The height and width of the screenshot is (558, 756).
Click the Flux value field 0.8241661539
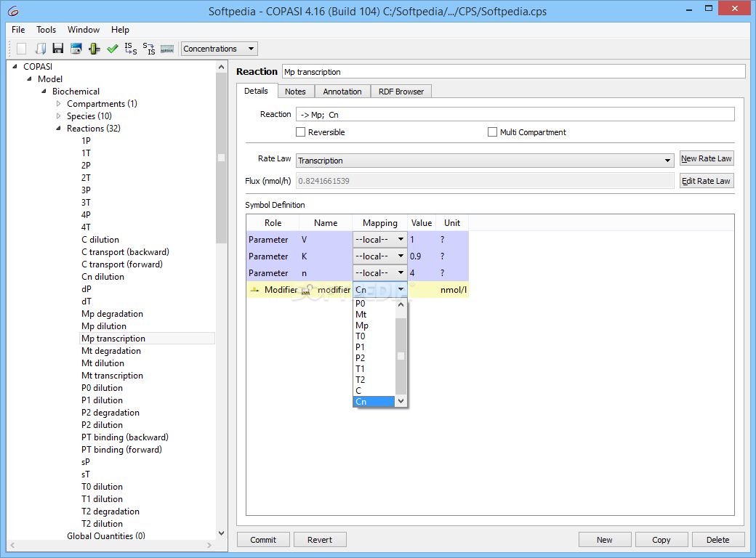click(485, 181)
